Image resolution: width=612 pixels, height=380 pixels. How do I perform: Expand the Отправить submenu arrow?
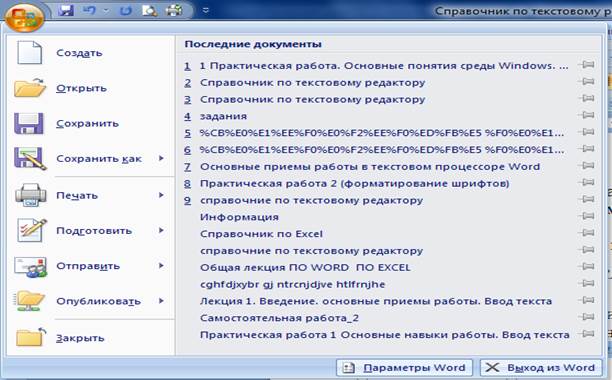tap(161, 266)
